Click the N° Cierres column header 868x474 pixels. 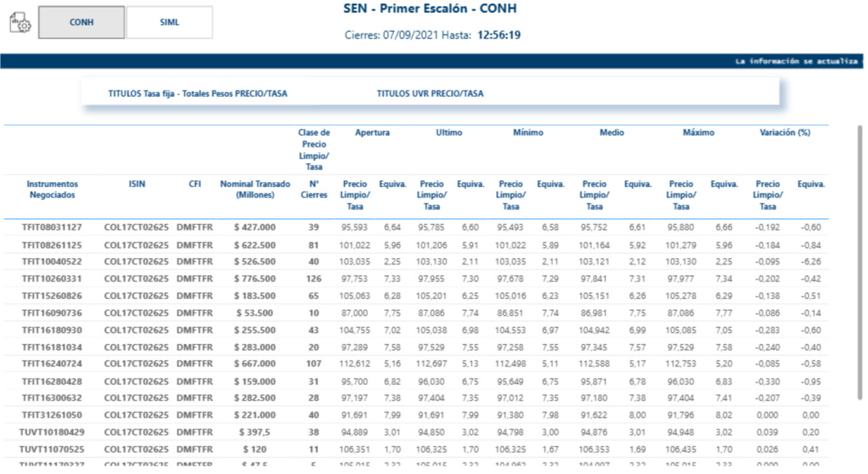[x=314, y=190]
